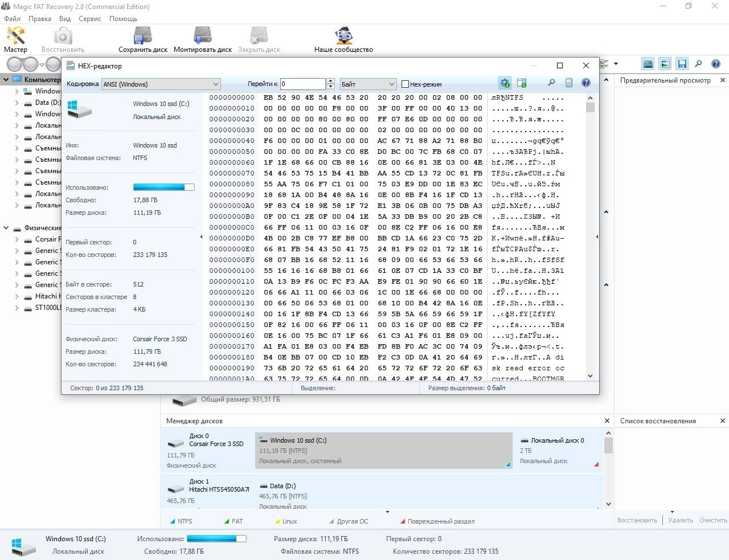The height and width of the screenshot is (560, 729).
Task: Click Поврежденный раздел legend label
Action: 441,521
